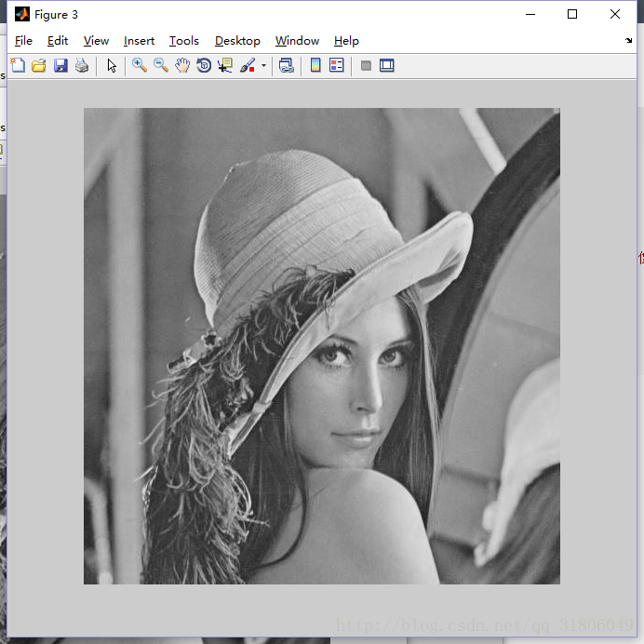Open a file with the folder icon

point(39,65)
